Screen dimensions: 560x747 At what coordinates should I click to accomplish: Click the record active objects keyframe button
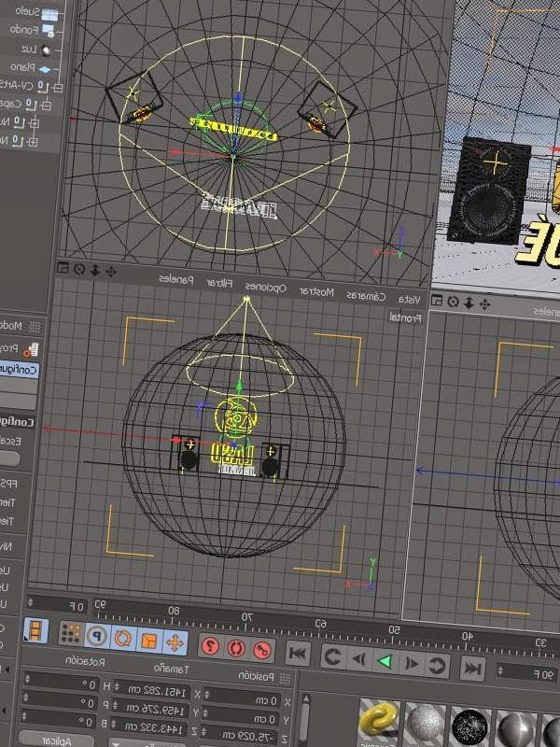pyautogui.click(x=262, y=650)
